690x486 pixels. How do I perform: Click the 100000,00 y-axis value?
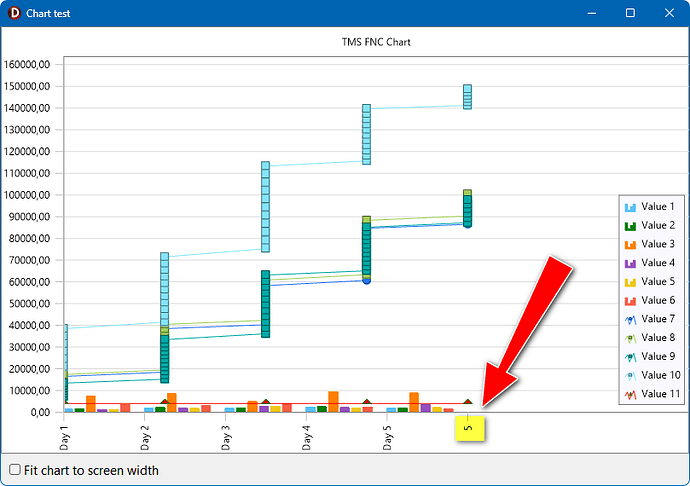point(27,195)
